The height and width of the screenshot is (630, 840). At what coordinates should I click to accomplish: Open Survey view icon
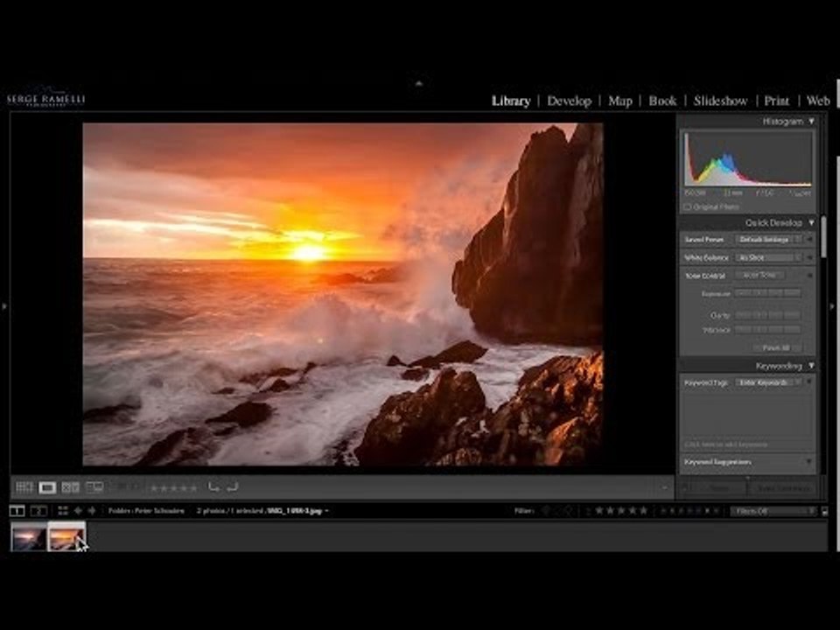click(x=94, y=487)
